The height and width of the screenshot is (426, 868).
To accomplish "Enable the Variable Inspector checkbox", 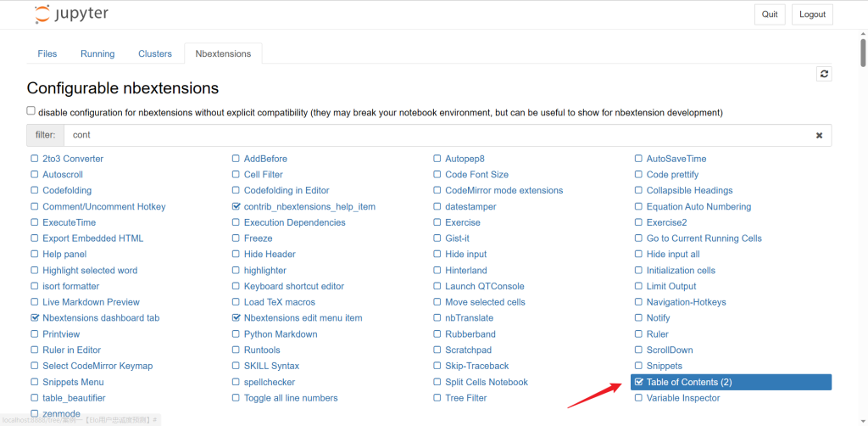I will (639, 398).
